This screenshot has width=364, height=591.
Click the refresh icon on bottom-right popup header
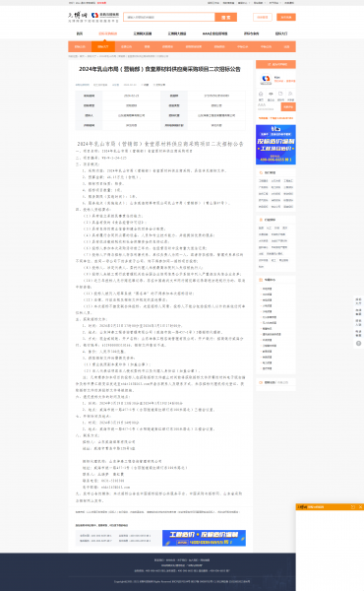click(353, 507)
